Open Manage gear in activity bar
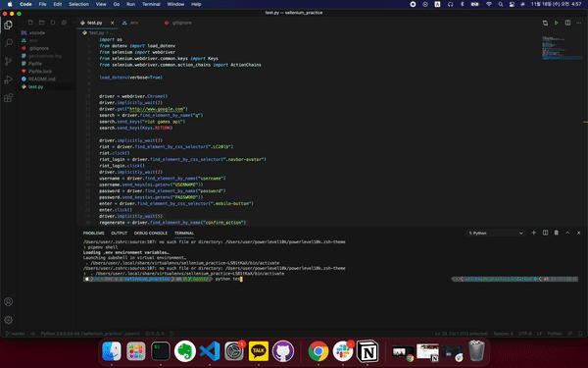 (x=8, y=320)
